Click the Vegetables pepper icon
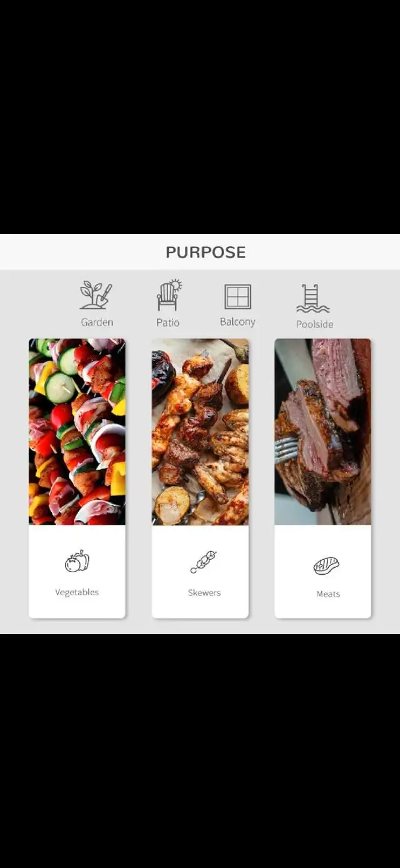400x868 pixels. [x=77, y=561]
